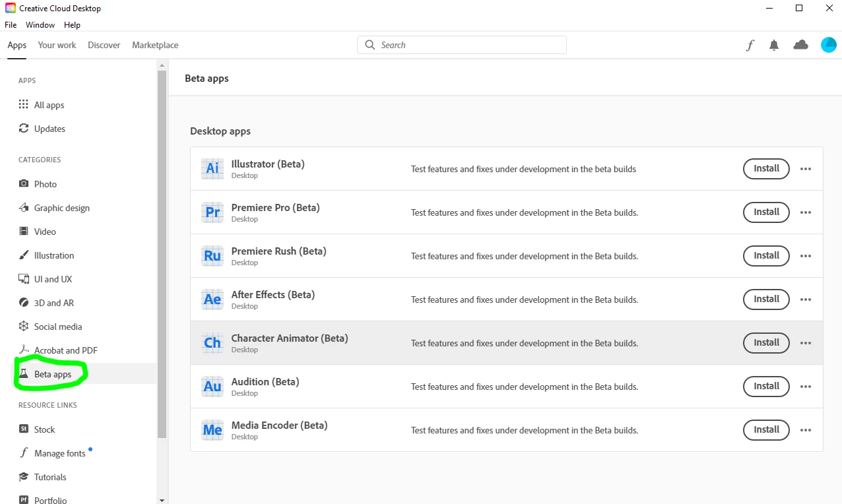Screen dimensions: 842x504
Task: Click the Premiere Pro (Beta) Pr icon
Action: [x=212, y=212]
